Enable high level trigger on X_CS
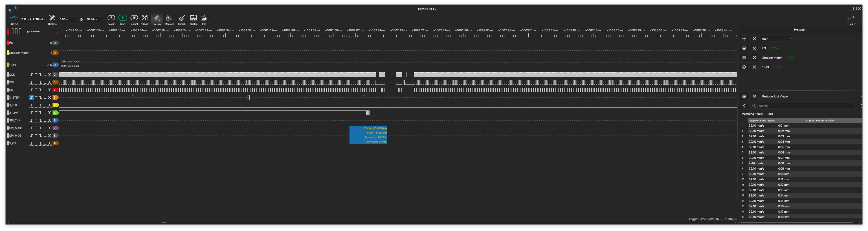 click(x=36, y=143)
